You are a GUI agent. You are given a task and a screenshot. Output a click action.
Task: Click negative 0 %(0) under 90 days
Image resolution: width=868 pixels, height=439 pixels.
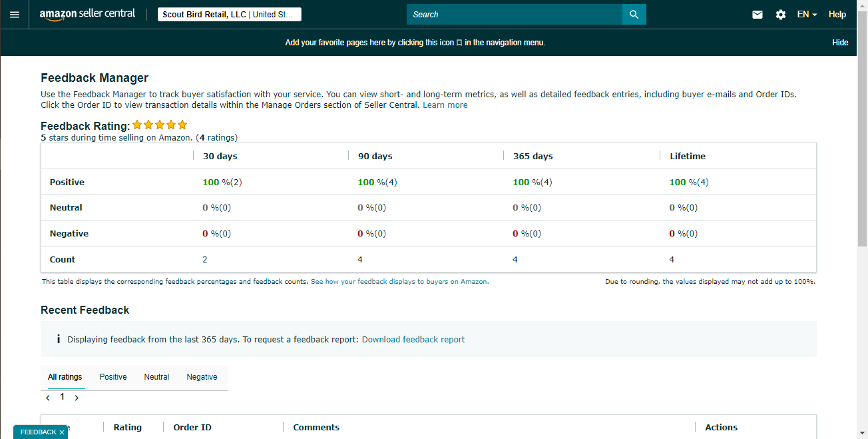(372, 233)
